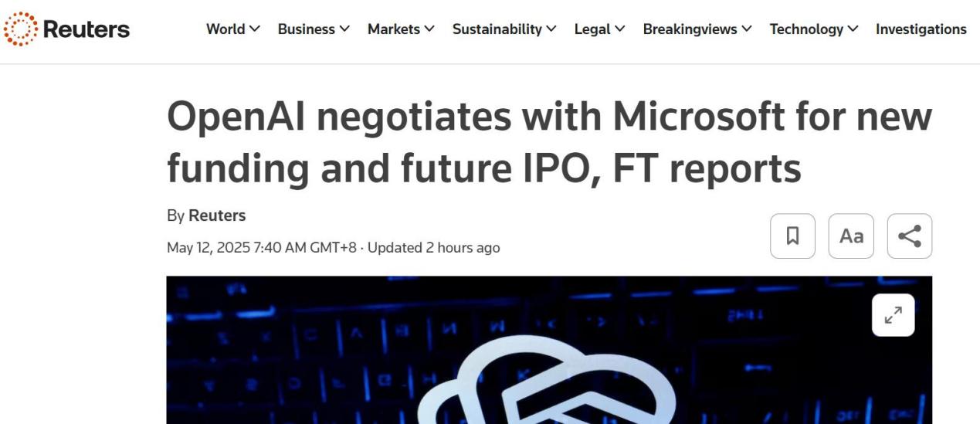Click the Reuters author byline link
Viewport: 980px width, 424px height.
(217, 216)
